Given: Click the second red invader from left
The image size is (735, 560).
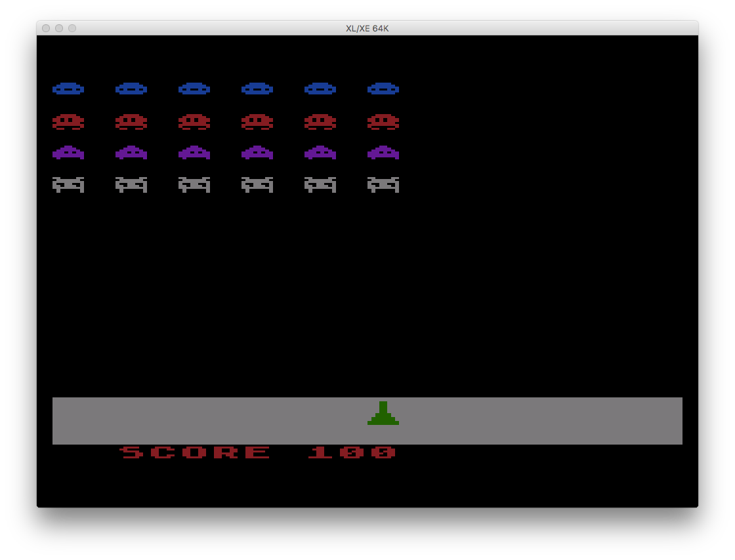Looking at the screenshot, I should (x=131, y=122).
